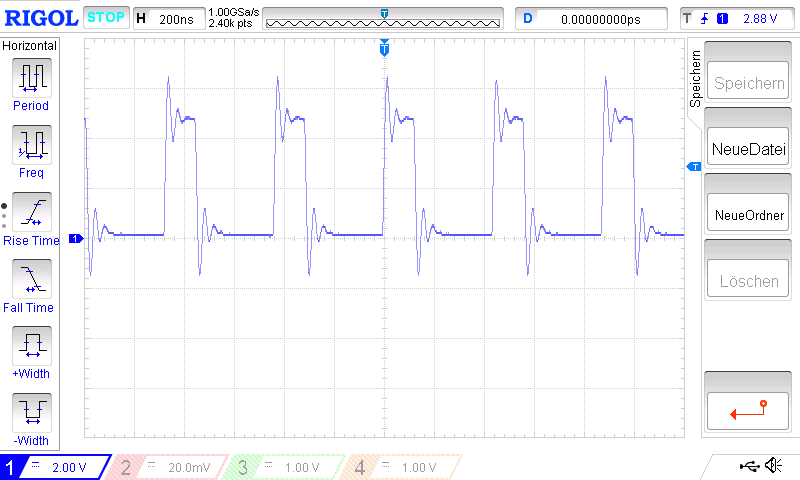
Task: Click the STOP run status indicator
Action: [x=106, y=18]
